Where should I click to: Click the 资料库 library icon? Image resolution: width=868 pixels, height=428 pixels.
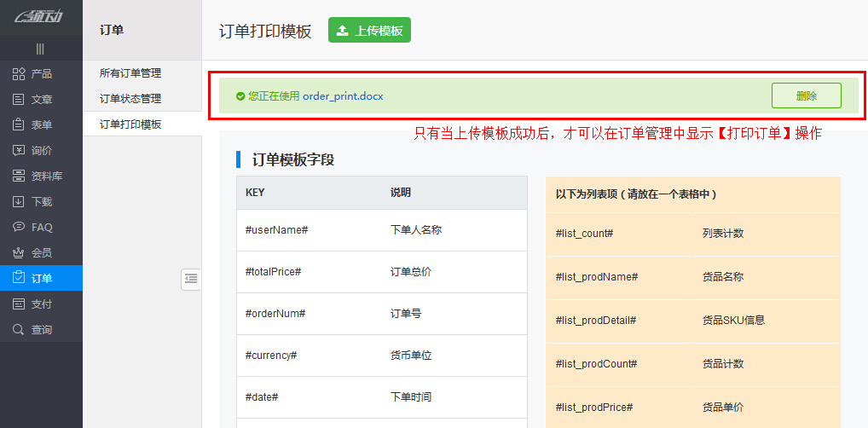[x=19, y=176]
